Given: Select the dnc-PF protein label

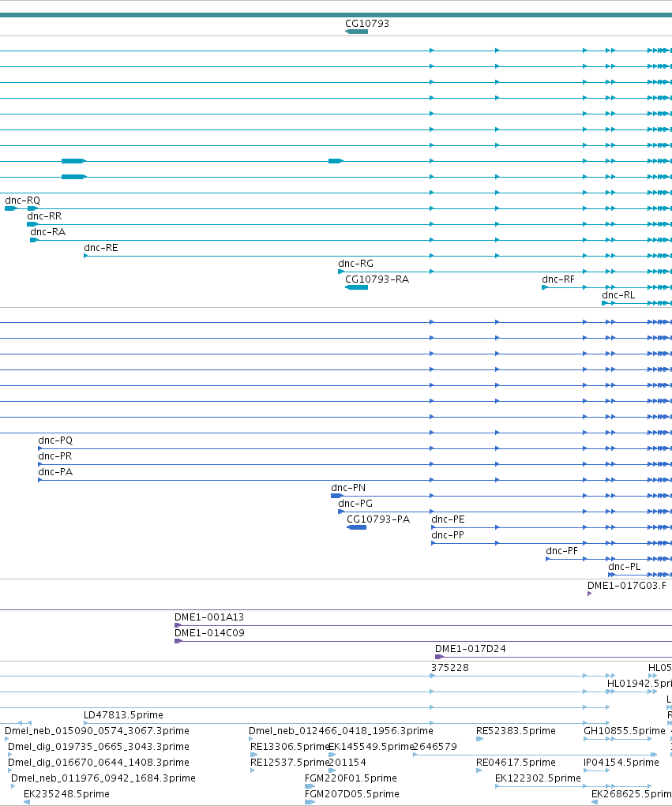Looking at the screenshot, I should (x=562, y=552).
